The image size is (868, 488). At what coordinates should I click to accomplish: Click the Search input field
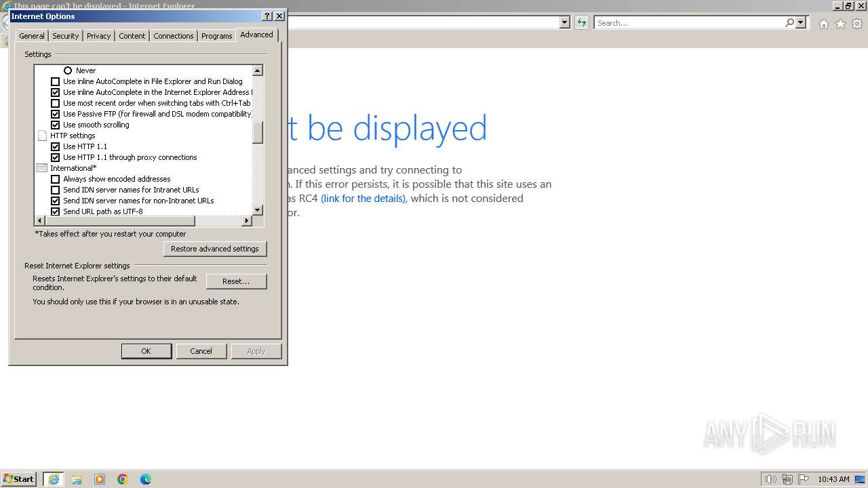click(688, 22)
